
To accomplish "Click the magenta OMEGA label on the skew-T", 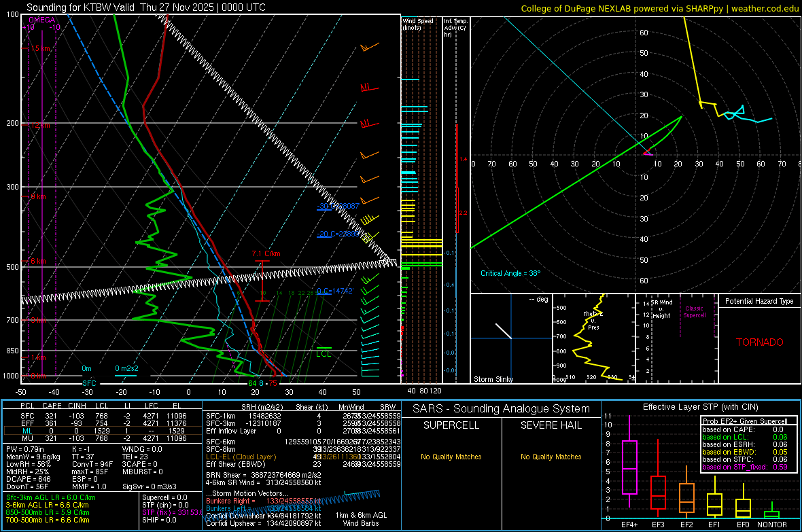I will (x=42, y=20).
